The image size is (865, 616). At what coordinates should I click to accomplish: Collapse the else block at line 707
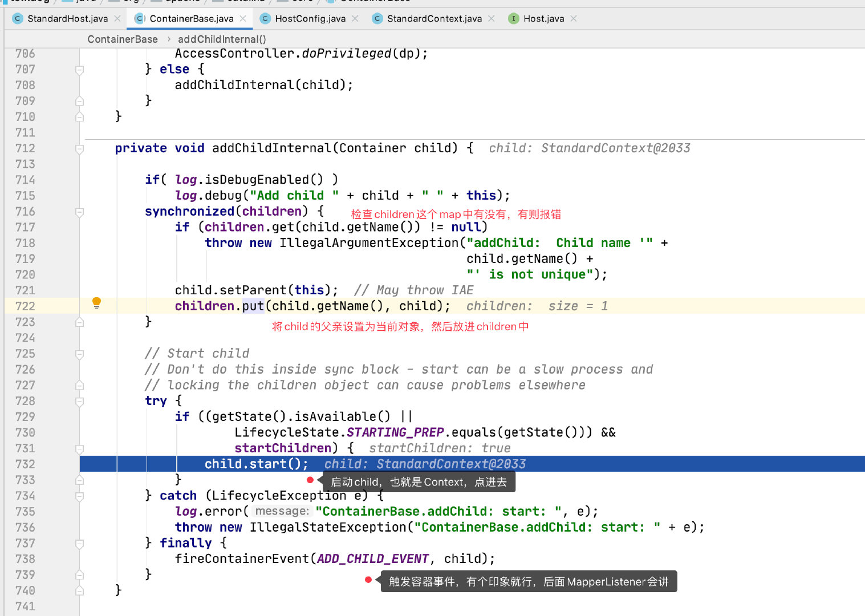tap(80, 70)
